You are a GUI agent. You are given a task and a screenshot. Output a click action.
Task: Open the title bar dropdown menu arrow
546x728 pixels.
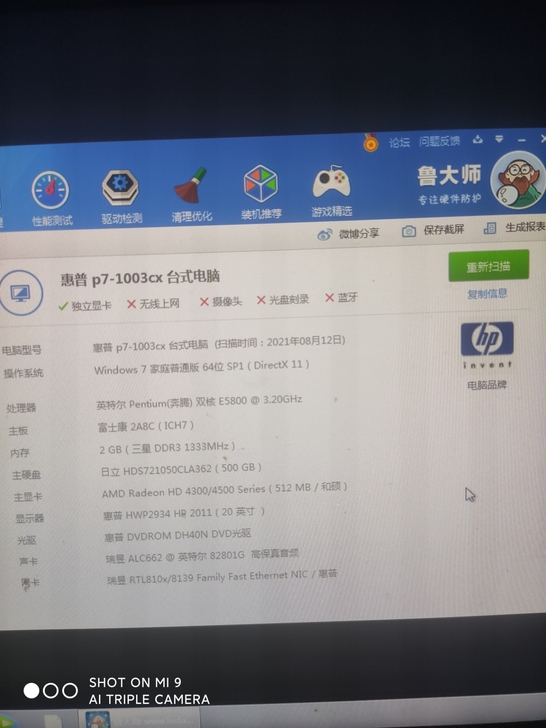[x=499, y=139]
